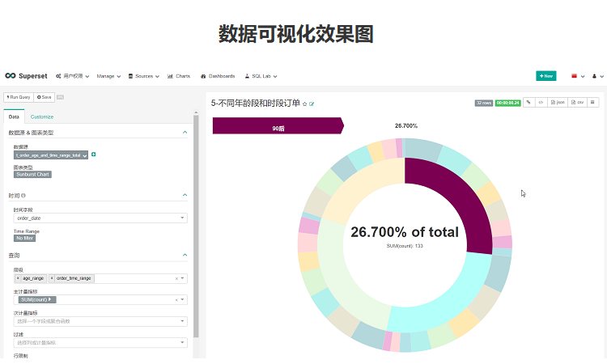Remove the age_range tag
The image size is (607, 364).
pyautogui.click(x=18, y=278)
